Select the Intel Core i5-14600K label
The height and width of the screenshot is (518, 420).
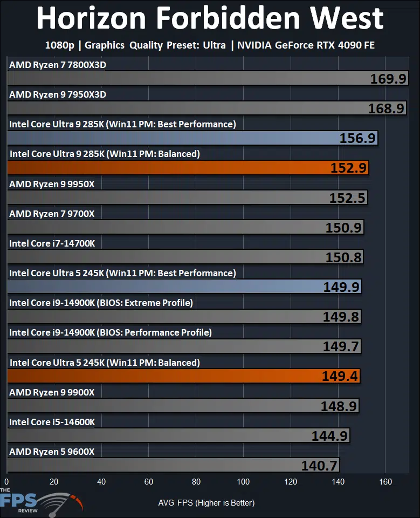coord(52,422)
